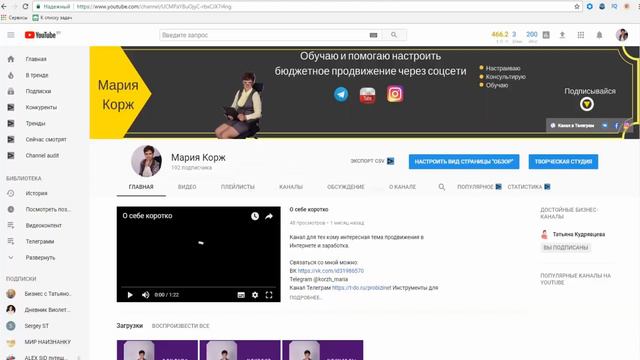Toggle subtitles on the video player
Viewport: 640px width, 360px height.
click(241, 295)
